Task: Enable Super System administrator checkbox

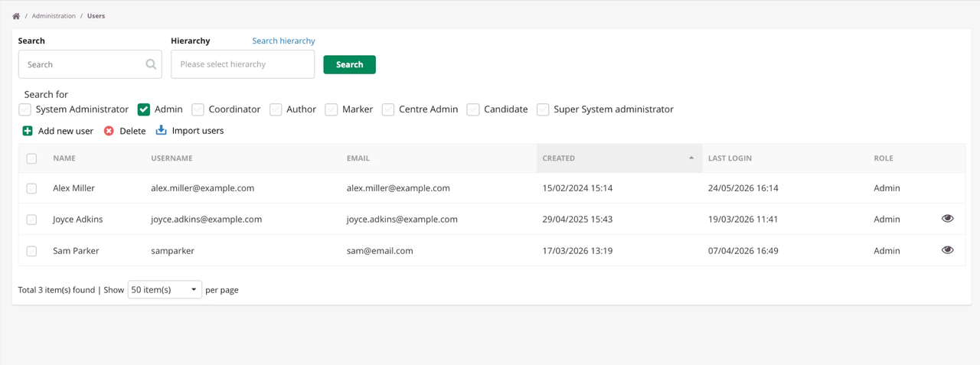Action: (543, 109)
